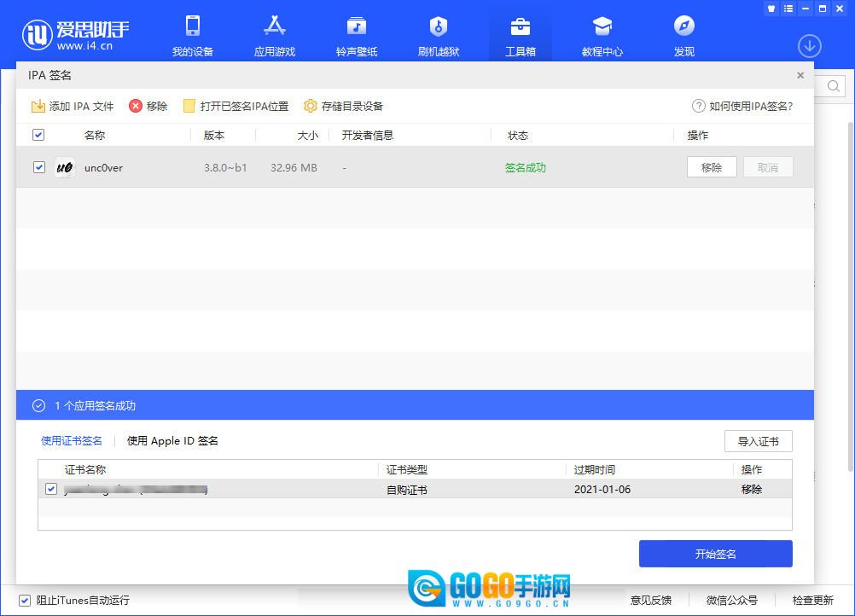Open 刷机越狱 flash jailbreak icon
The width and height of the screenshot is (855, 616).
(439, 26)
